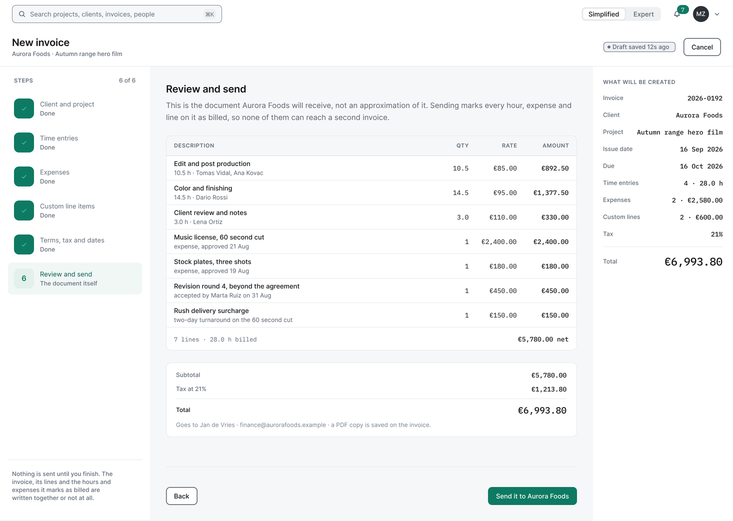
Task: Click the Rate column header
Action: coord(509,145)
